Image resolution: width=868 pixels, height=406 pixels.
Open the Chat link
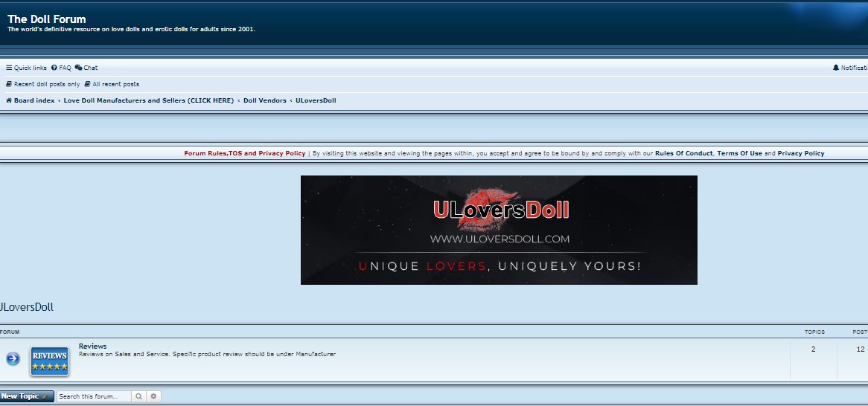pyautogui.click(x=86, y=68)
